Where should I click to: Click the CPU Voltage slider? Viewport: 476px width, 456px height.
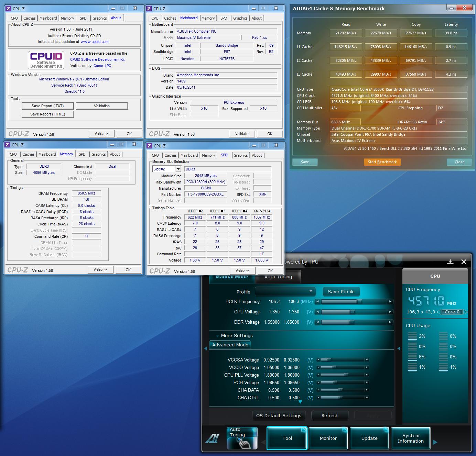(x=354, y=312)
